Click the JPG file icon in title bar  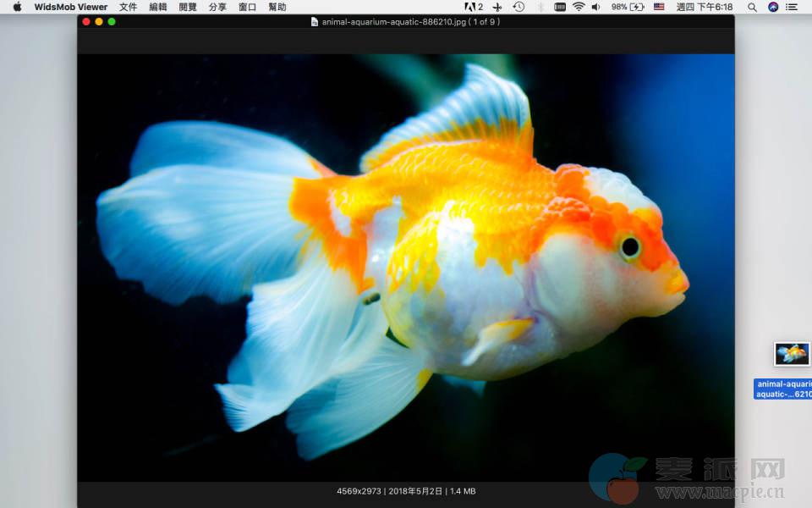(315, 22)
